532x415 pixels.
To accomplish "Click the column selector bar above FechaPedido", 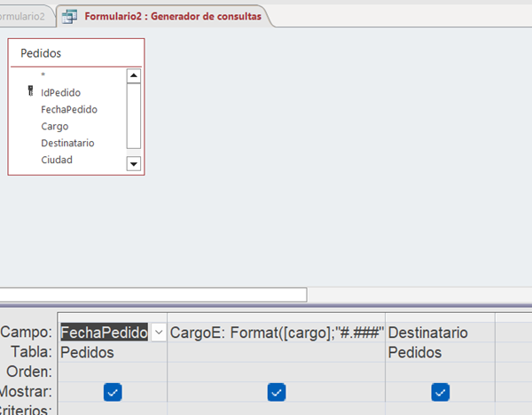I will coord(113,317).
